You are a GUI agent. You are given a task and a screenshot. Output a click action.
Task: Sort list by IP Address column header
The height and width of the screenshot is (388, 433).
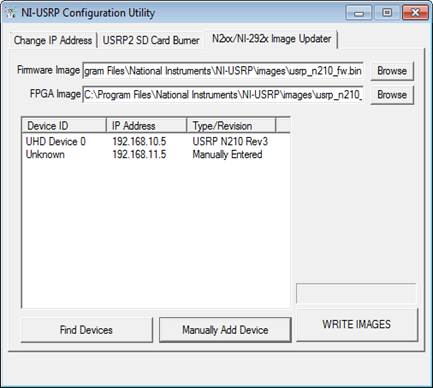click(146, 126)
